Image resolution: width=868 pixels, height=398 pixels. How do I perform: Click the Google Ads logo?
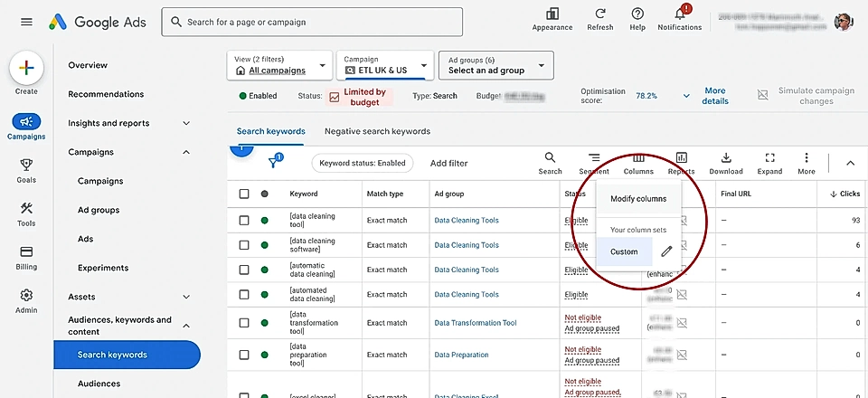98,22
